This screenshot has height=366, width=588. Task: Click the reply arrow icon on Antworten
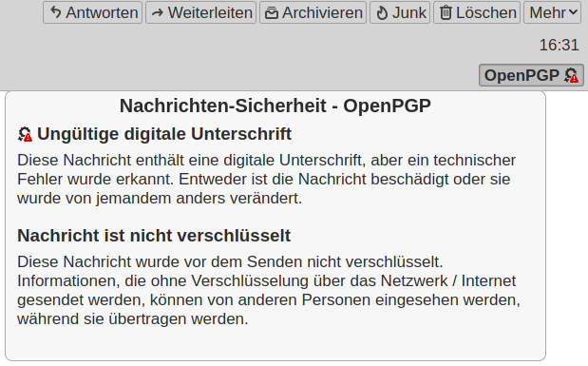click(x=55, y=12)
